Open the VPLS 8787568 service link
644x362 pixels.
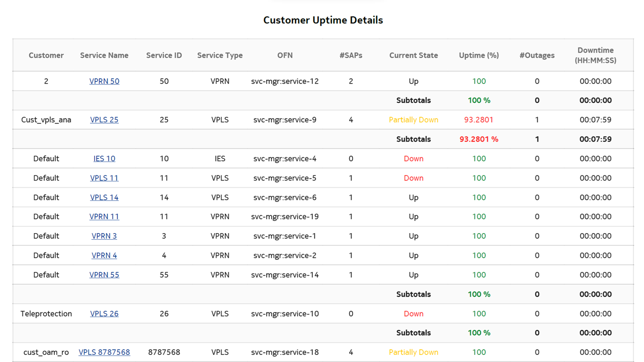tap(104, 352)
